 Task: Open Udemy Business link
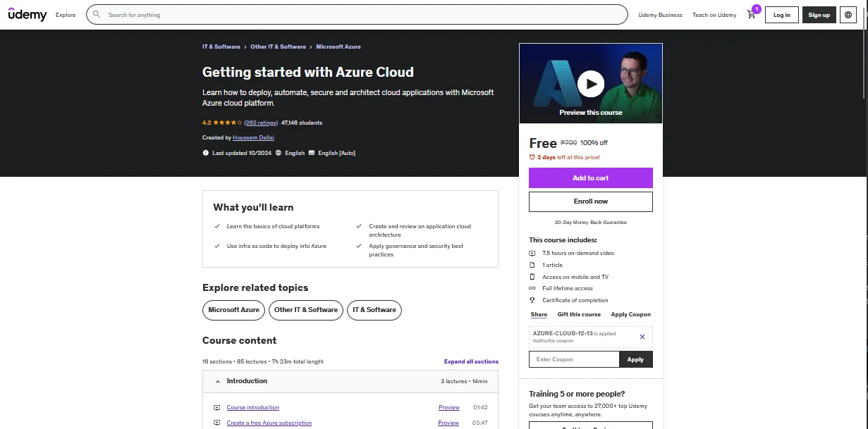(x=660, y=15)
